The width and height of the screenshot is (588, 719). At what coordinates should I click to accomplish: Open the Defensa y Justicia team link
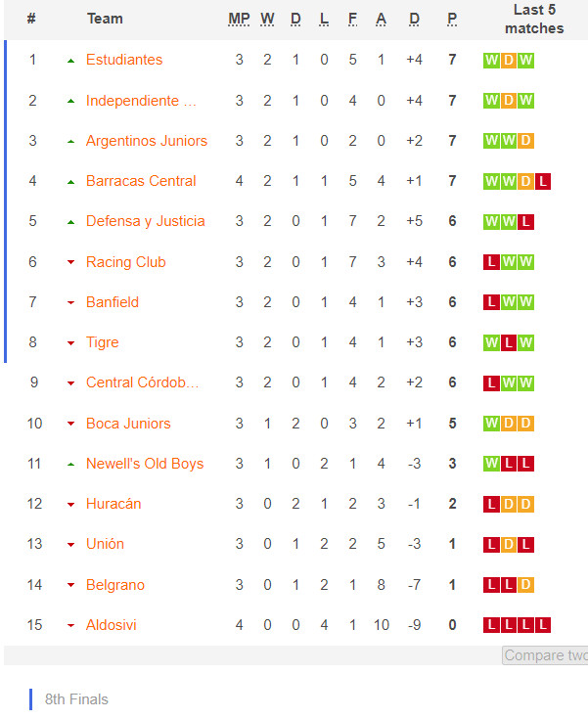pyautogui.click(x=145, y=221)
